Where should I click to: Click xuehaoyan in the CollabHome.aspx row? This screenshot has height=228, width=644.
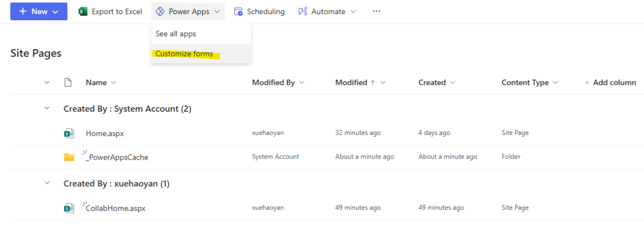pos(268,208)
